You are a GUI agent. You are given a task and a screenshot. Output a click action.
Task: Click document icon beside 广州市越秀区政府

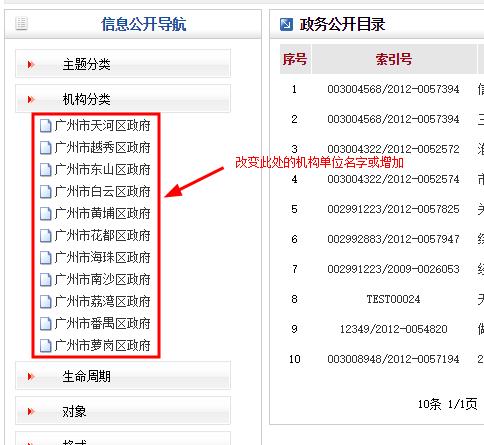point(45,148)
